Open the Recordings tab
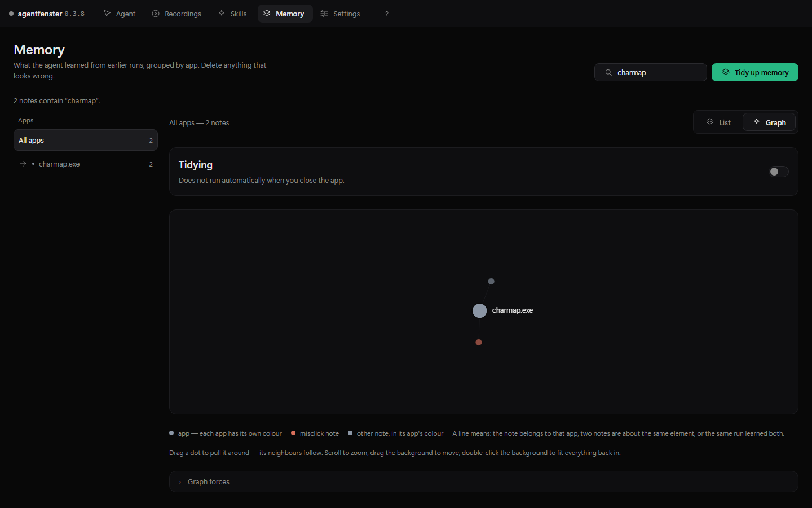Viewport: 812px width, 508px height. [x=176, y=14]
